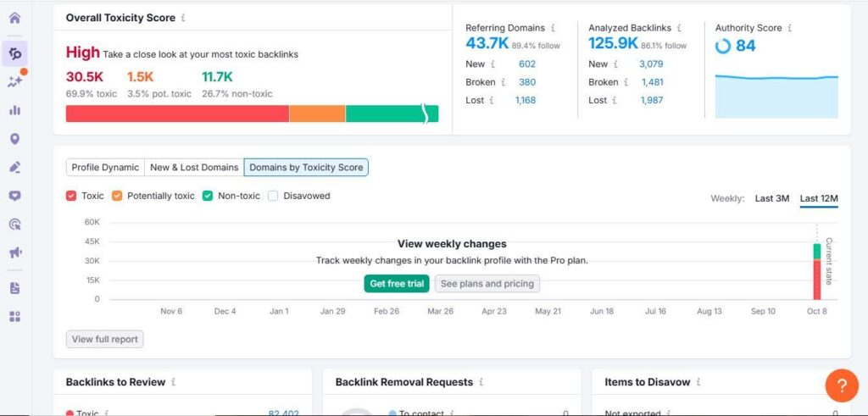Open the megaphone advertising sidebar icon

point(14,252)
